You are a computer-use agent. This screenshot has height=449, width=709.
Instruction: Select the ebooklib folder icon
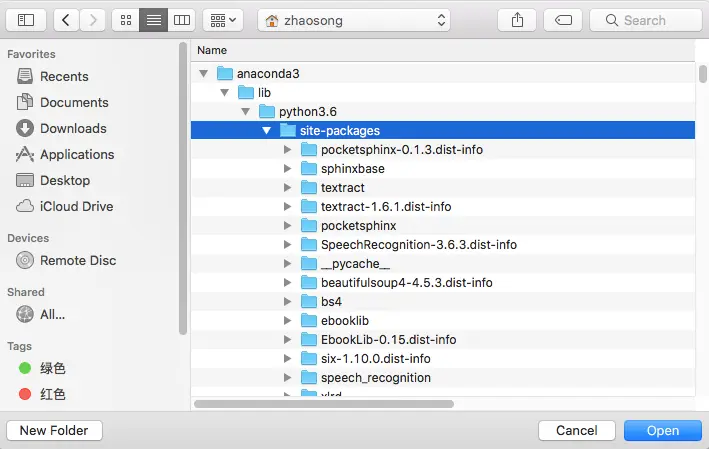[x=309, y=320]
